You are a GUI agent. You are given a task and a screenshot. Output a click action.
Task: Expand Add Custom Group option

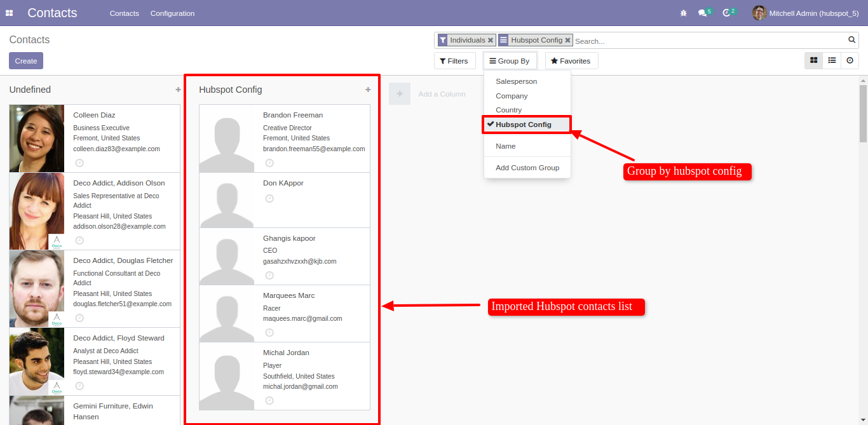527,168
